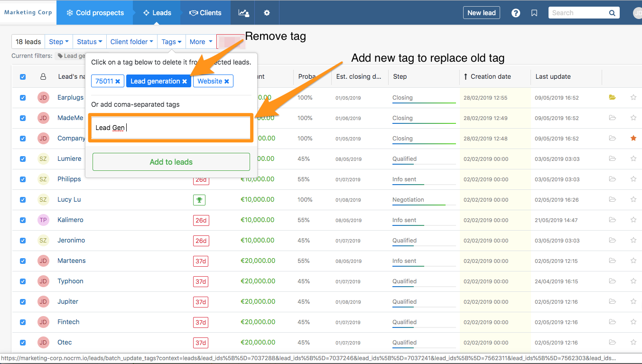Remove the Website tag by clicking its x
The image size is (642, 364).
pos(227,81)
